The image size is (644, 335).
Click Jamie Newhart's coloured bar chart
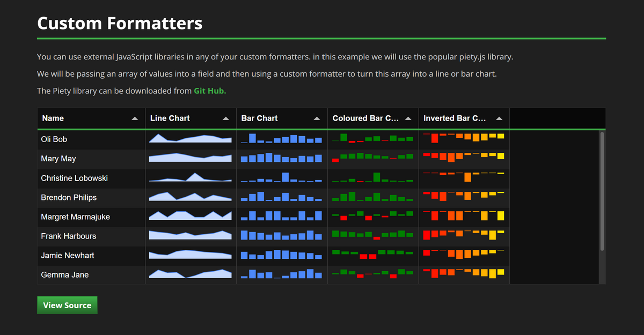(x=372, y=254)
